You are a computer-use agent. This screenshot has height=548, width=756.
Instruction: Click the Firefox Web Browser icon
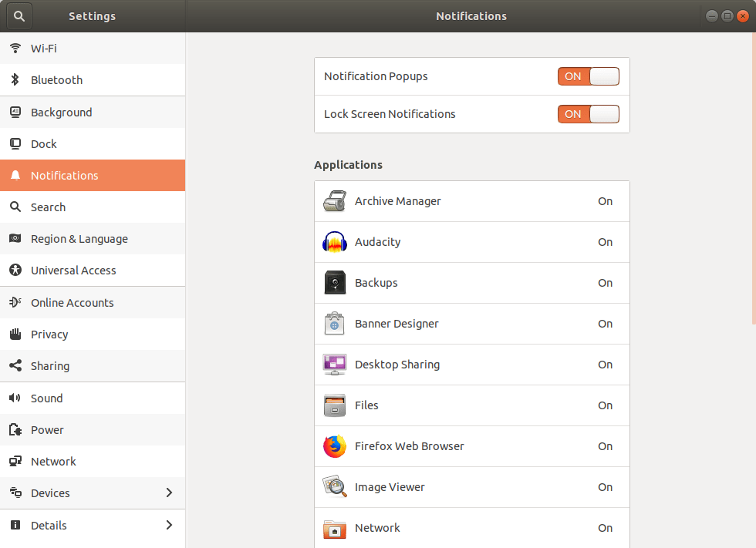[335, 446]
